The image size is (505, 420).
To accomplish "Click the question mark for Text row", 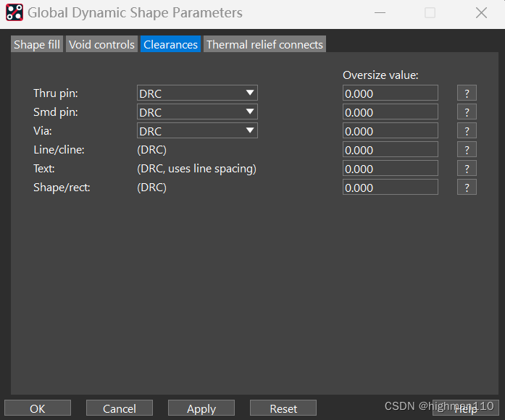I will tap(467, 169).
